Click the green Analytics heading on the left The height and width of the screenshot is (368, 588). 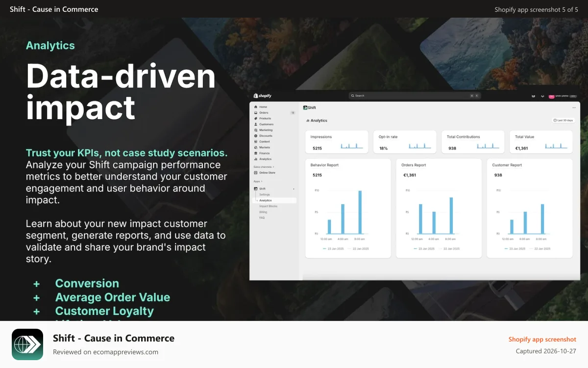50,46
